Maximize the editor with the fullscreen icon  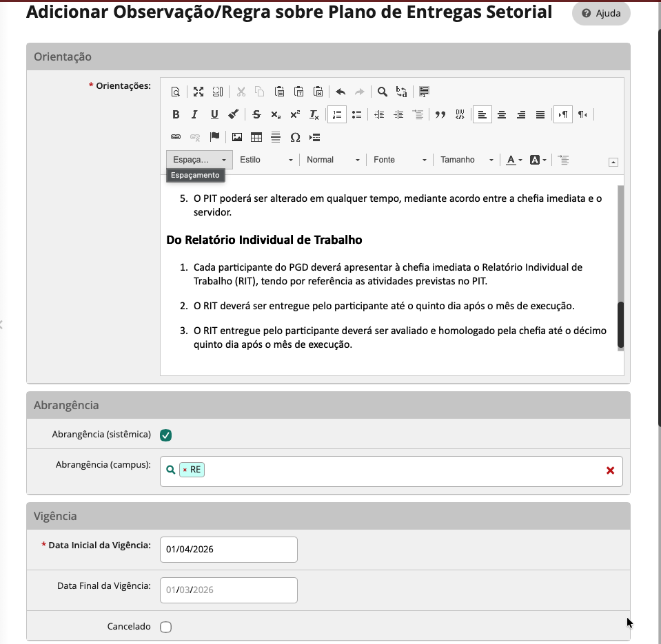tap(199, 92)
